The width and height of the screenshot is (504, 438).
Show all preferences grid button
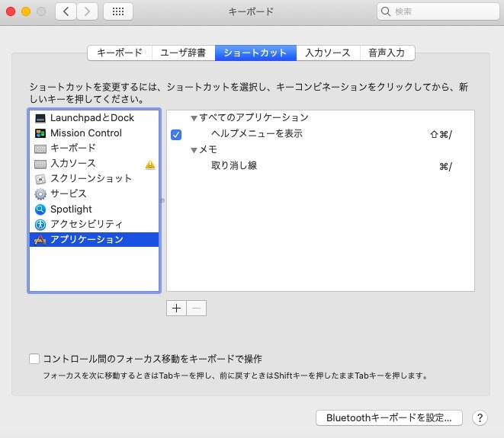tap(118, 11)
